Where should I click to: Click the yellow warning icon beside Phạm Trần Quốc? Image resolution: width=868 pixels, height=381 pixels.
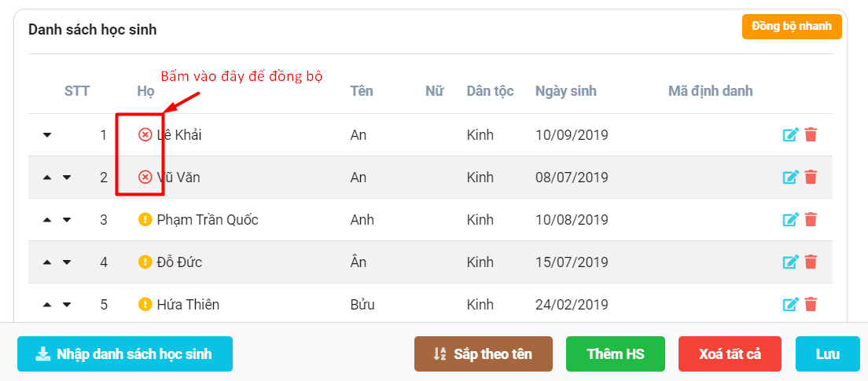[x=145, y=220]
